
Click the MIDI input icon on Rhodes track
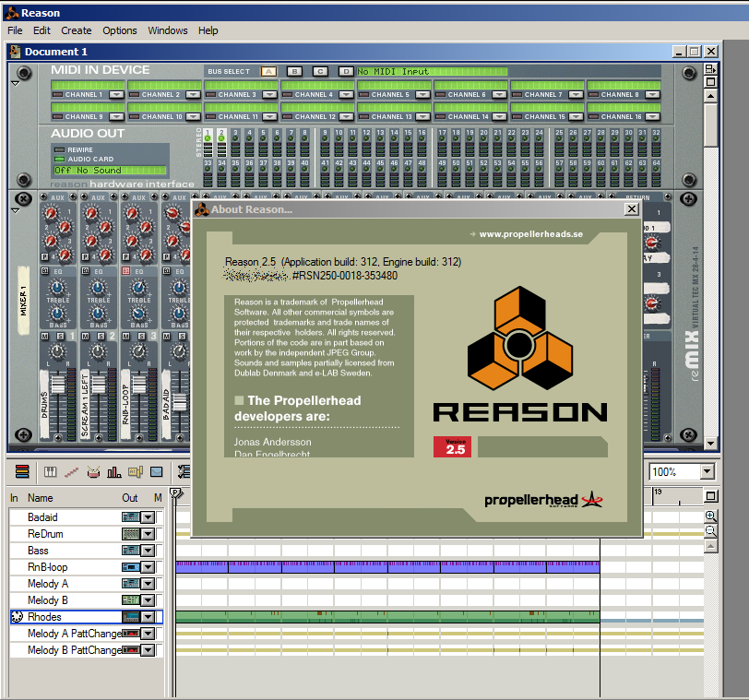(x=17, y=617)
